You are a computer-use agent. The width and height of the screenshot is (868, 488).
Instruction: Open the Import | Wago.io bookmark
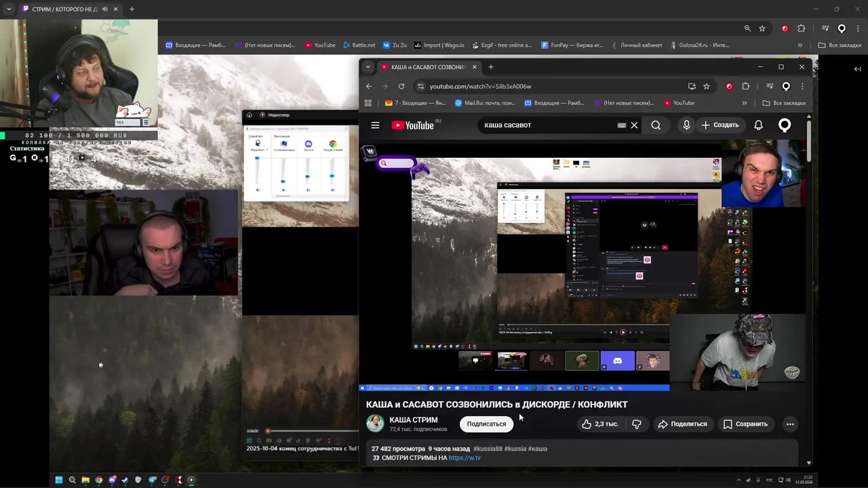tap(439, 45)
